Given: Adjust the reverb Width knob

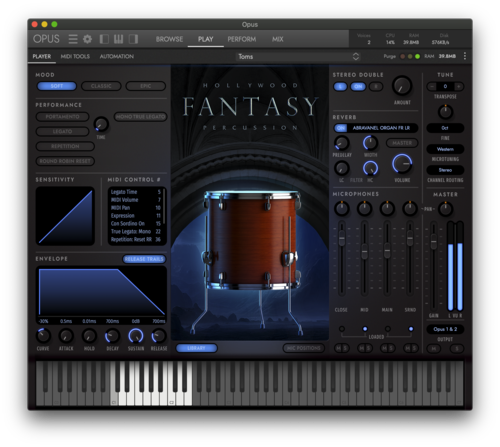Looking at the screenshot, I should (x=370, y=143).
